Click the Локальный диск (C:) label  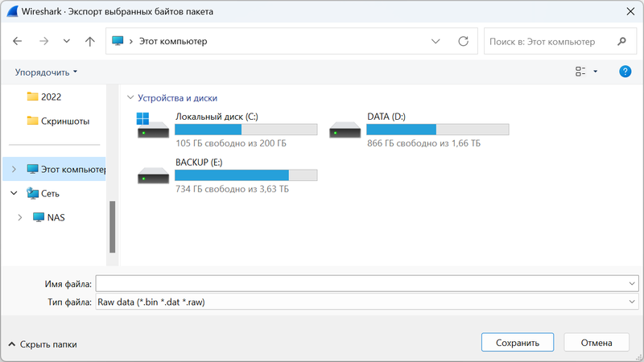click(217, 117)
